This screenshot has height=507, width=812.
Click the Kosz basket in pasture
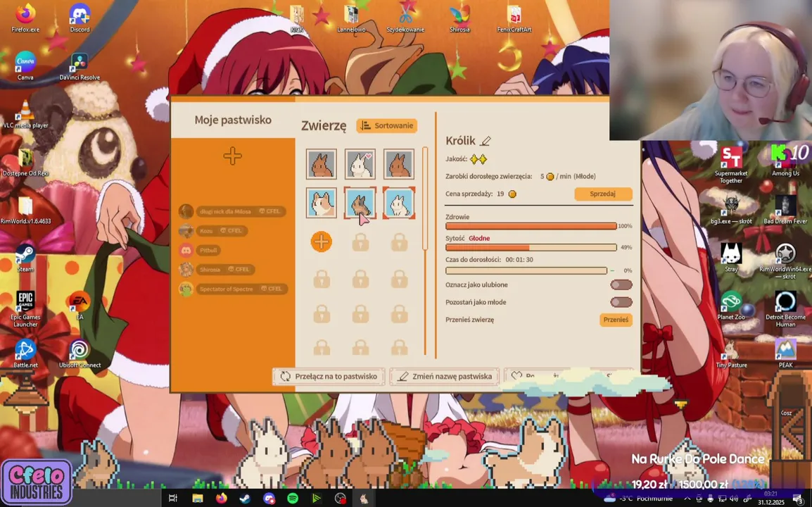tap(789, 430)
